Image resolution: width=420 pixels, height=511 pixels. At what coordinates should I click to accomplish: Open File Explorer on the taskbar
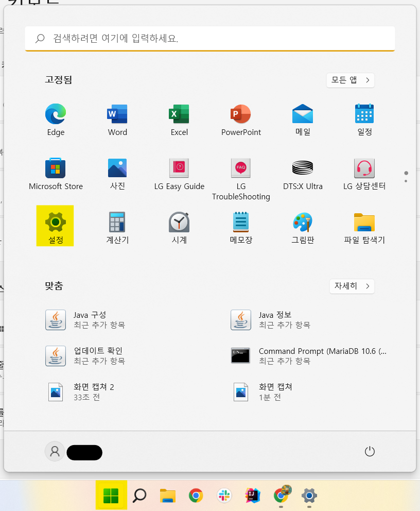click(x=168, y=496)
